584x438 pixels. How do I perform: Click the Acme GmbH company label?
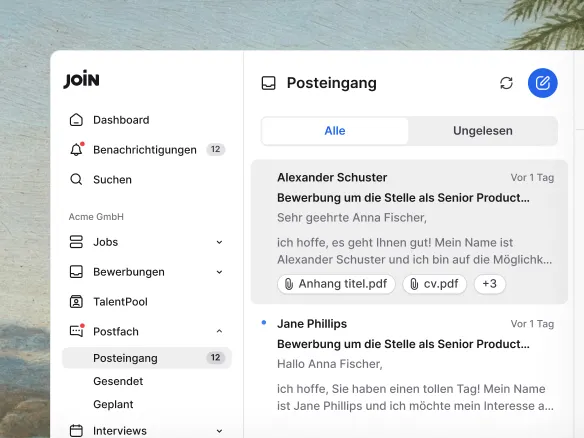(x=96, y=217)
